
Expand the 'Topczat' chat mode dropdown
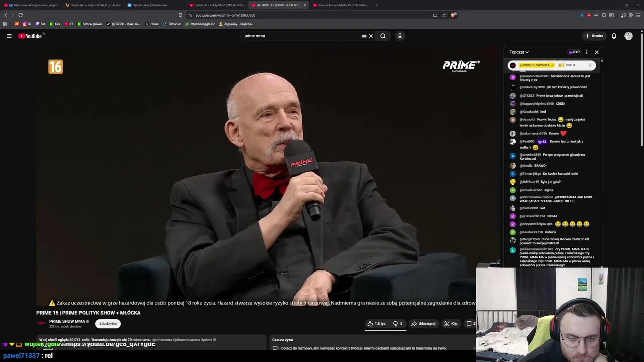tap(519, 52)
